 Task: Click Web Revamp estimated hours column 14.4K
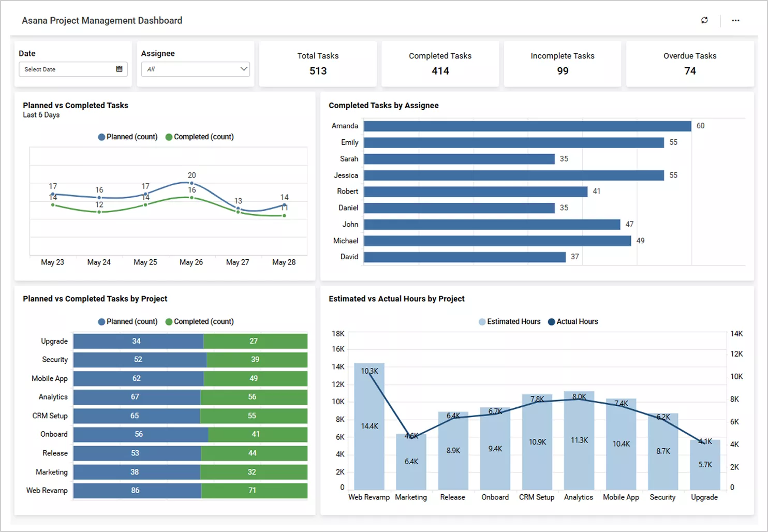tap(370, 426)
